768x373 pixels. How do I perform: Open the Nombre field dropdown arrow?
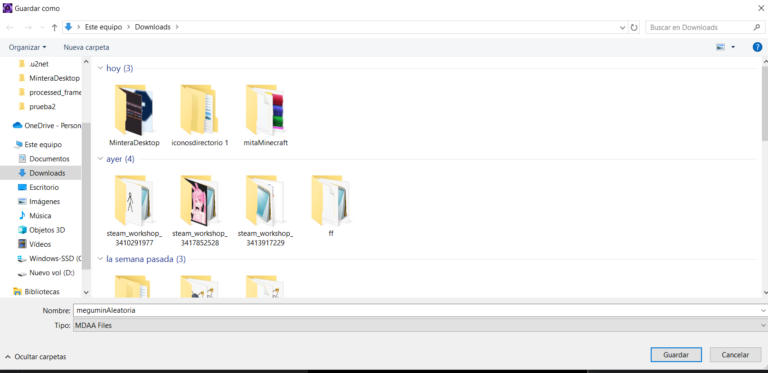(763, 310)
